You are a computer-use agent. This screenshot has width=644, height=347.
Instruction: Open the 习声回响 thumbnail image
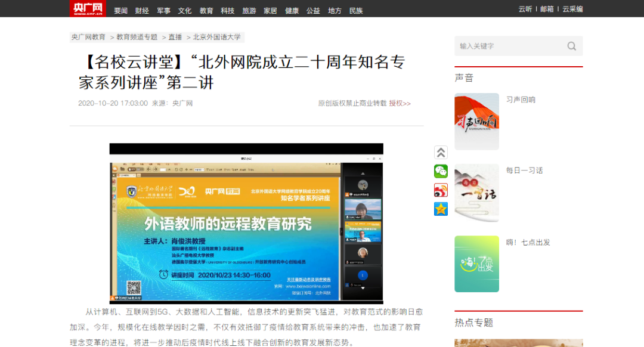click(x=477, y=122)
